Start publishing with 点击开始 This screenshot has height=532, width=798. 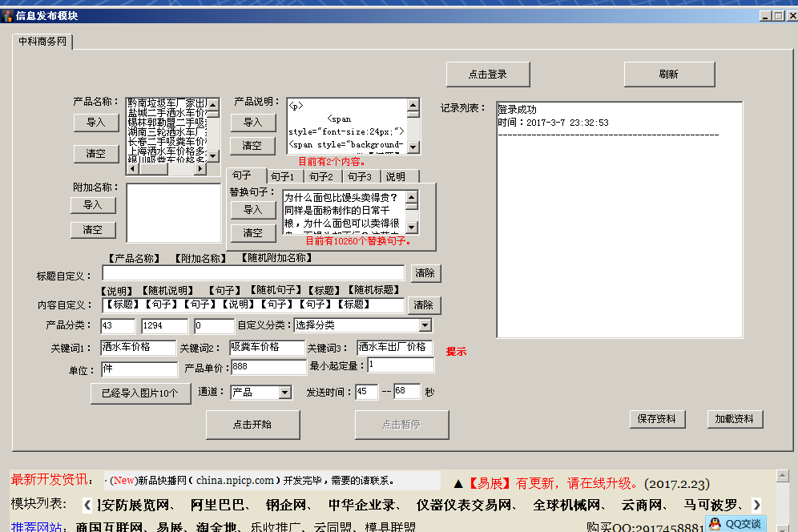(x=252, y=425)
